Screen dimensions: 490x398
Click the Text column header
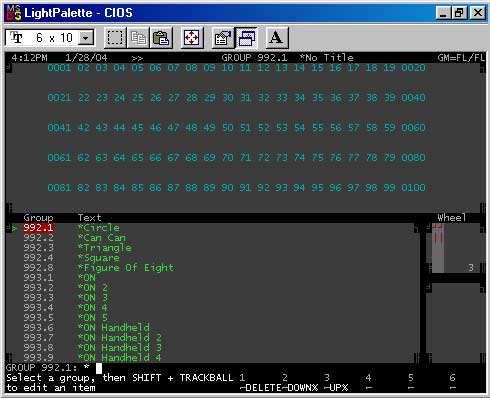[x=89, y=218]
